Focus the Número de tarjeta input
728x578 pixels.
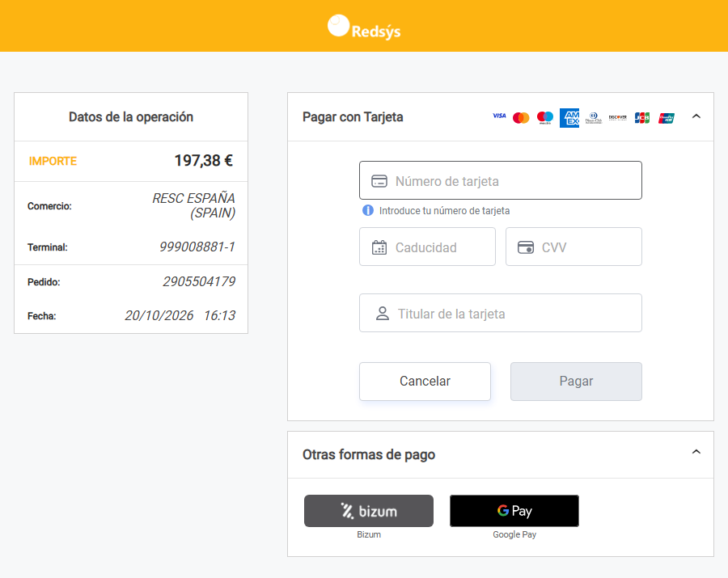(x=501, y=180)
